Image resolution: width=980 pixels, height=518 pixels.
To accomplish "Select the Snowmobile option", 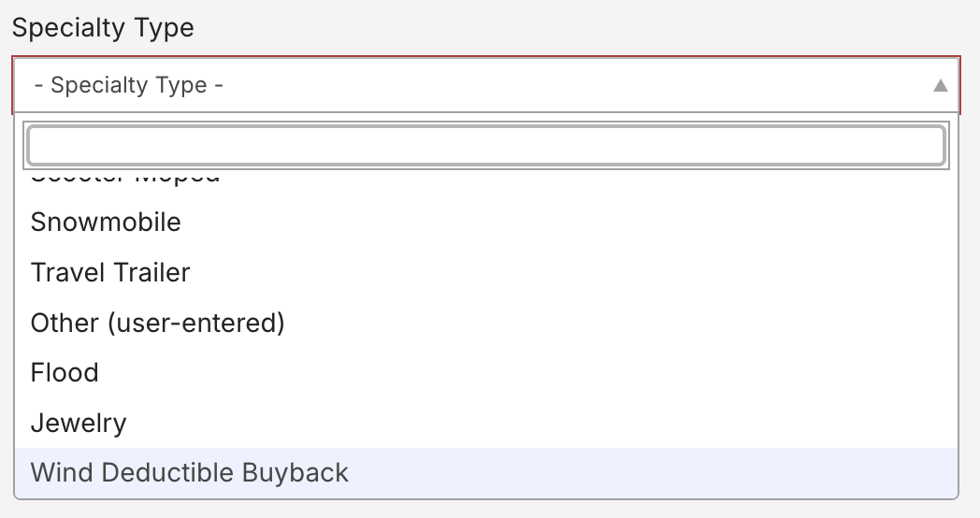I will 106,223.
